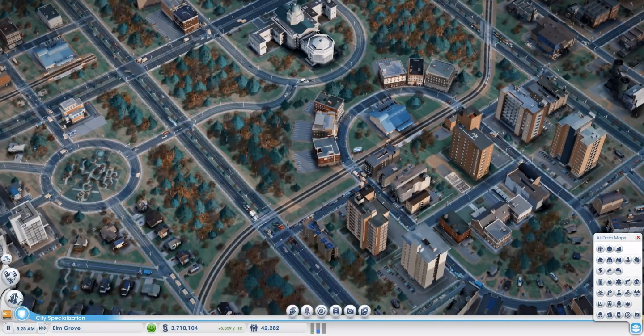Click the Elm Grove city name
This screenshot has width=644, height=336.
(67, 328)
